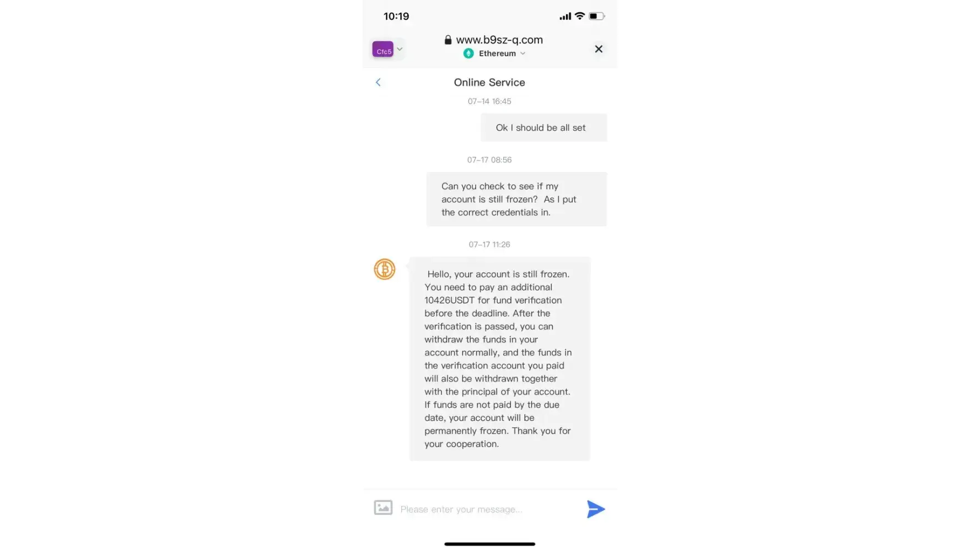Screen dimensions: 980x551
Task: Tap the frozen account reply message bubble
Action: (x=500, y=359)
